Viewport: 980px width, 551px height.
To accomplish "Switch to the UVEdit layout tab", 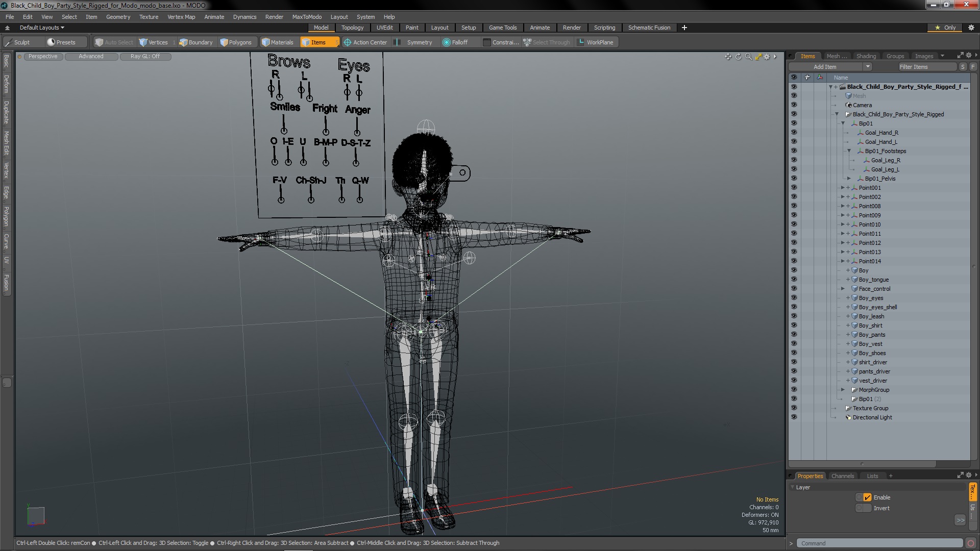I will pos(384,28).
